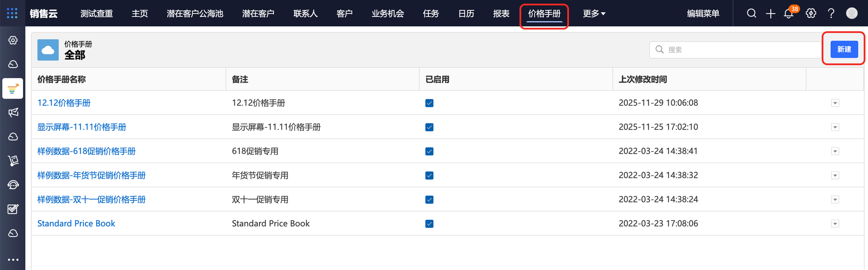Image resolution: width=868 pixels, height=270 pixels.
Task: Switch to the 业务机会 tab
Action: (x=388, y=13)
